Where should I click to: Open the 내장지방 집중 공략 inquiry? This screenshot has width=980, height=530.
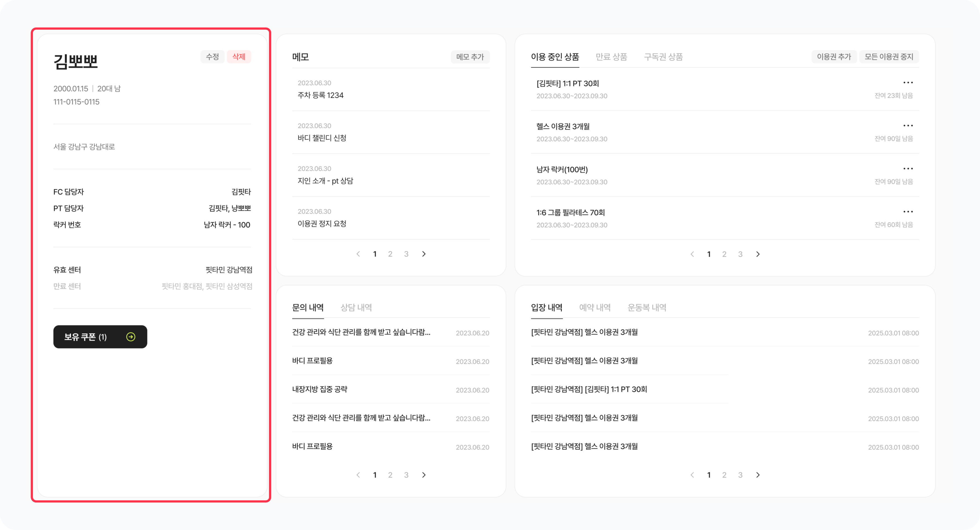click(x=320, y=389)
